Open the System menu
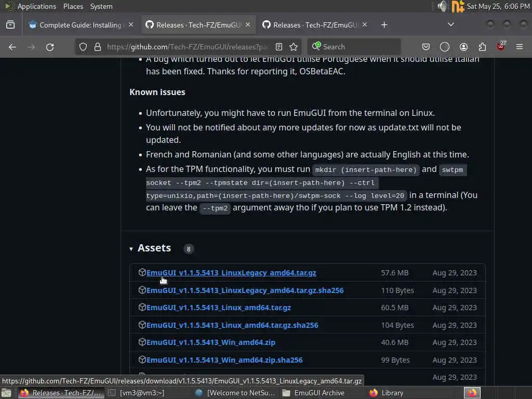532x399 pixels. click(101, 6)
